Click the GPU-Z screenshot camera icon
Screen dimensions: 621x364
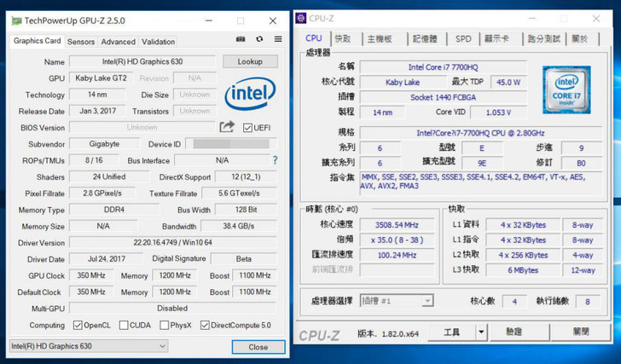(241, 38)
